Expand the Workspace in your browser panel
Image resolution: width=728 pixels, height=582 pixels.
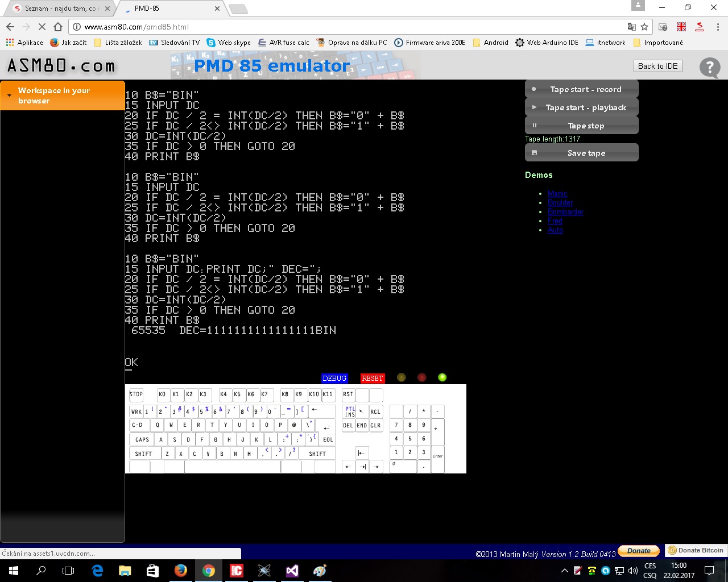pyautogui.click(x=62, y=95)
